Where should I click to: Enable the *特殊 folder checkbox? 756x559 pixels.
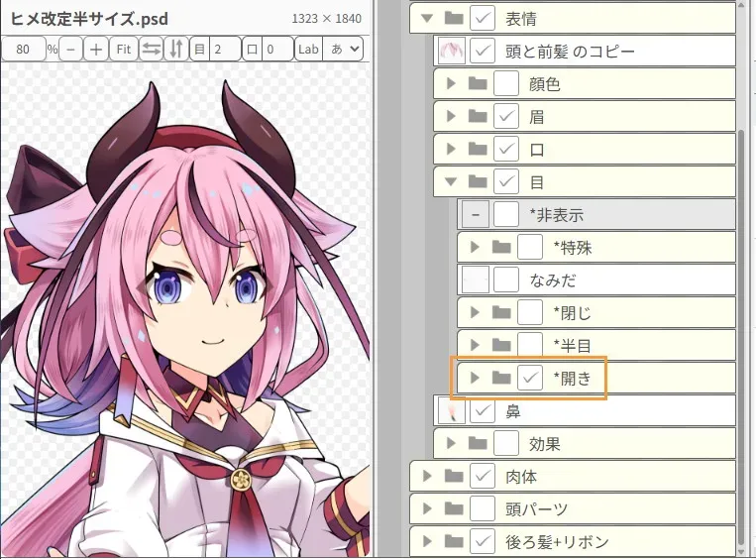(x=530, y=248)
